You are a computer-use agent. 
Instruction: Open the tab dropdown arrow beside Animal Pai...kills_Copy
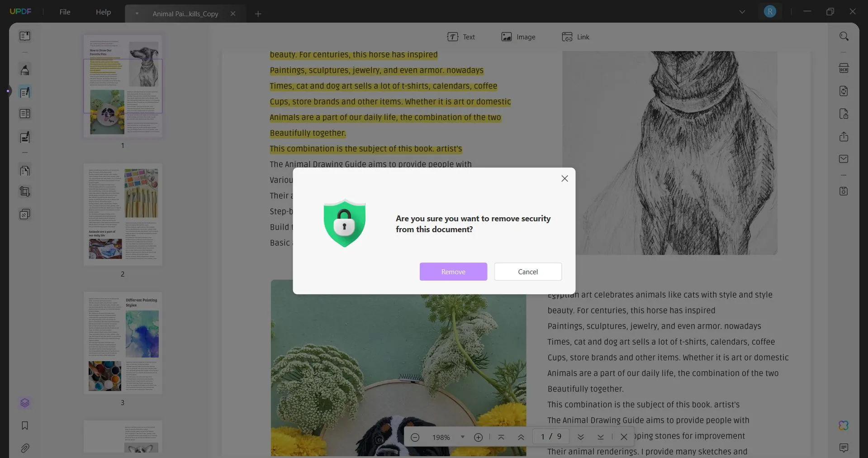click(137, 14)
